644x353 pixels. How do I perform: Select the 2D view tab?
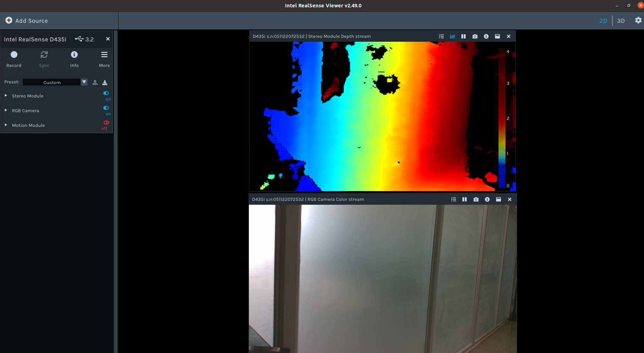click(x=603, y=21)
